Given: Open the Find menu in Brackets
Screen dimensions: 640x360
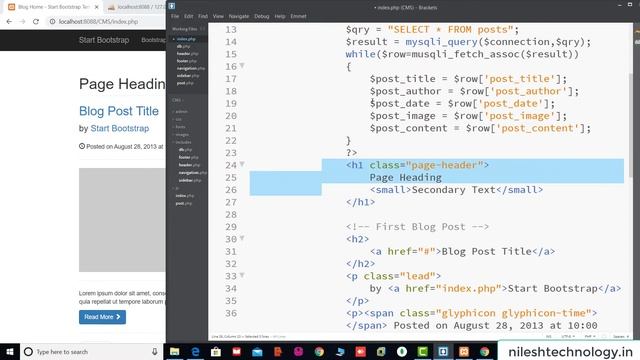Looking at the screenshot, I should tap(203, 16).
